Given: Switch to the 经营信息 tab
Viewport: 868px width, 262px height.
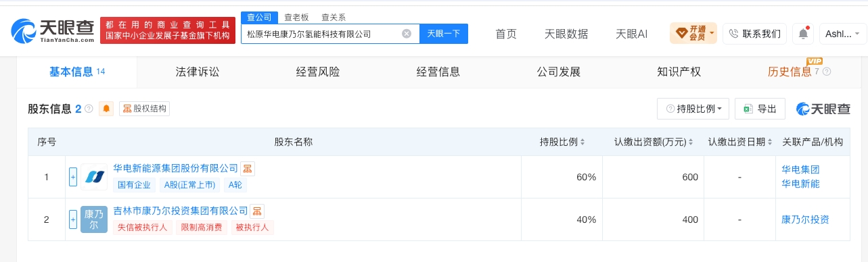Looking at the screenshot, I should point(438,72).
